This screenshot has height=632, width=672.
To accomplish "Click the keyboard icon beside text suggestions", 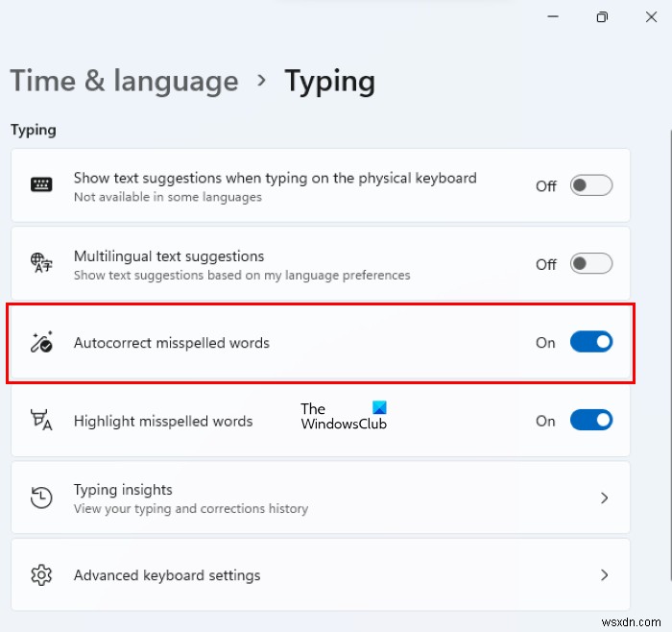I will coord(41,184).
